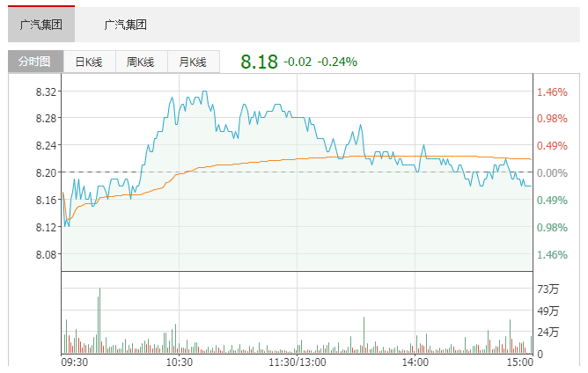Click the 11:30/13:00 time axis label

[x=298, y=362]
